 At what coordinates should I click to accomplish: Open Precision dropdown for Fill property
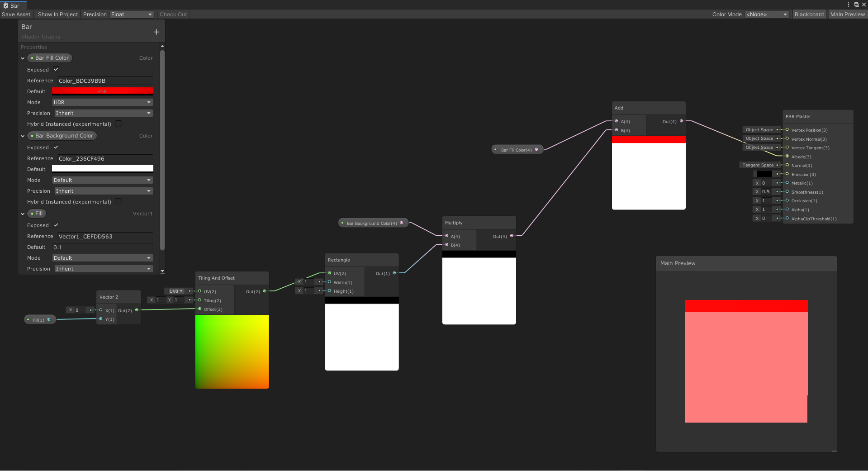(x=104, y=269)
